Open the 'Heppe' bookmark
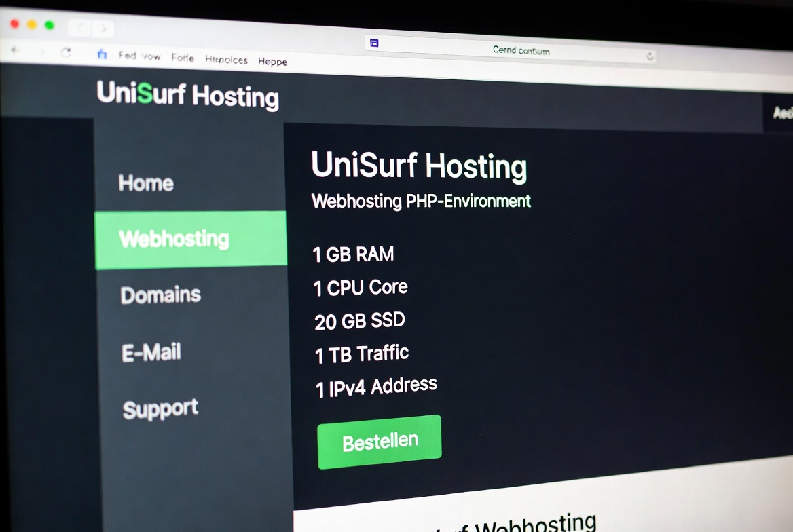This screenshot has height=532, width=793. click(272, 62)
